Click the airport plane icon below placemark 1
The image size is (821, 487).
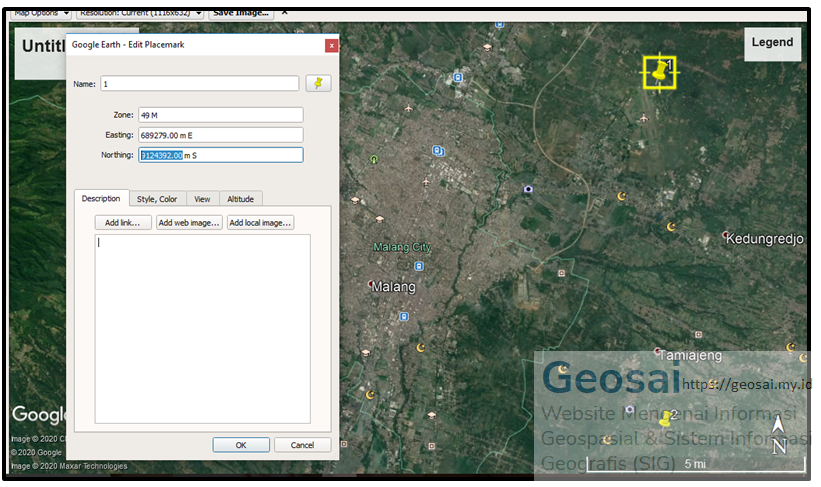pyautogui.click(x=644, y=118)
